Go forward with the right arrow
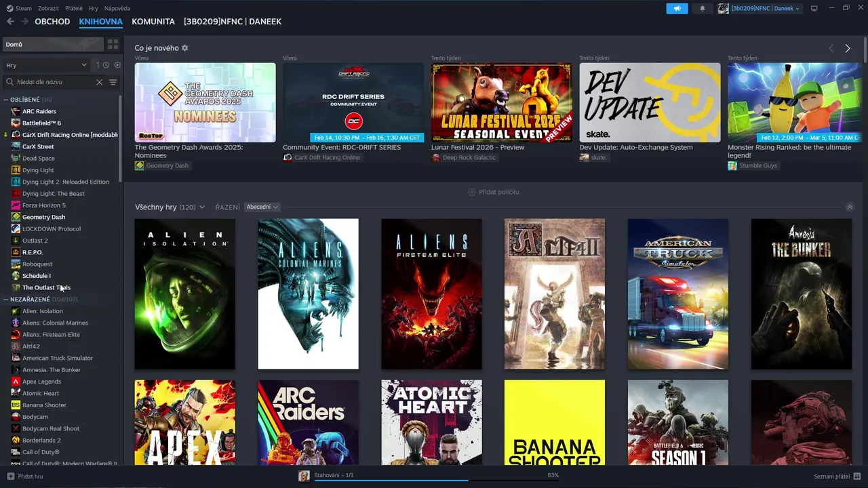The width and height of the screenshot is (868, 488). point(24,22)
